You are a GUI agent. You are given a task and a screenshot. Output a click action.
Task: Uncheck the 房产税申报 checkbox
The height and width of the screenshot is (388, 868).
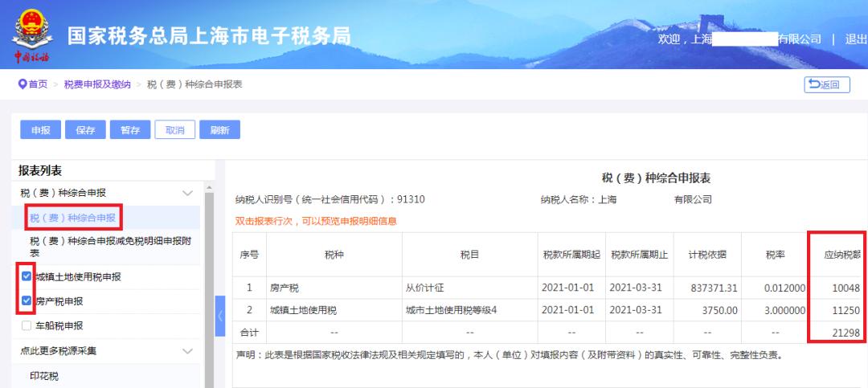[27, 301]
